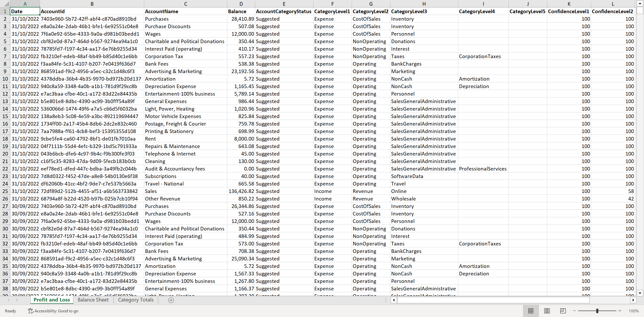Switch to Page Layout view icon
The width and height of the screenshot is (644, 317).
coord(547,311)
